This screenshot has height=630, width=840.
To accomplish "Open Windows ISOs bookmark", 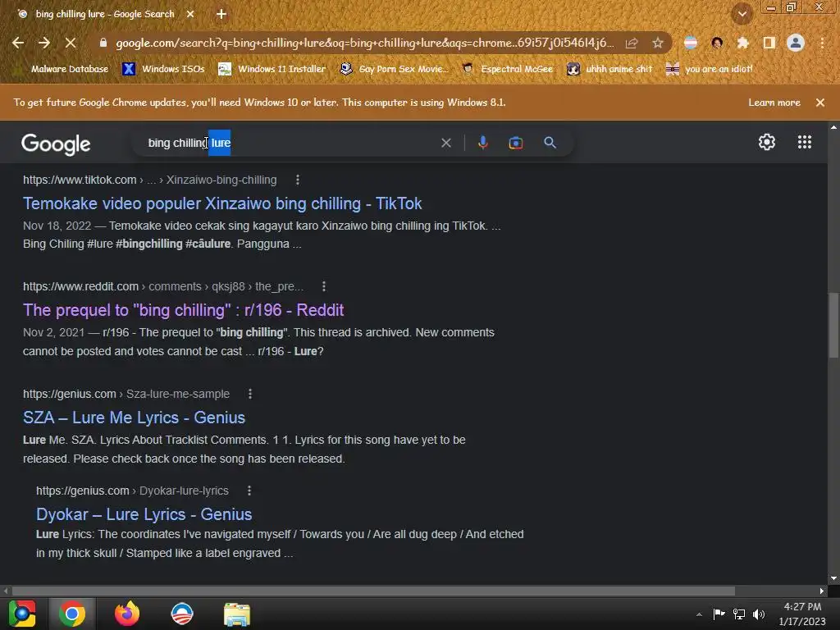I will point(164,69).
